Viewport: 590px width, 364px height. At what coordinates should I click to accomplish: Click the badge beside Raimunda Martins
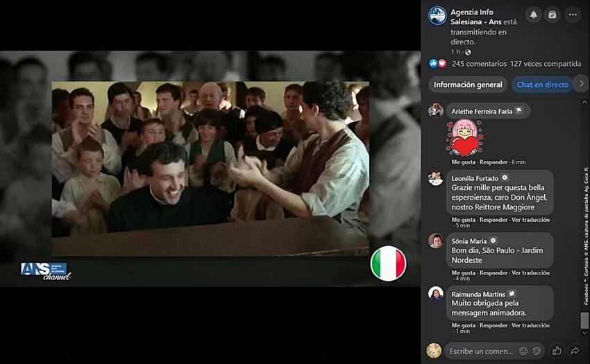pyautogui.click(x=512, y=293)
